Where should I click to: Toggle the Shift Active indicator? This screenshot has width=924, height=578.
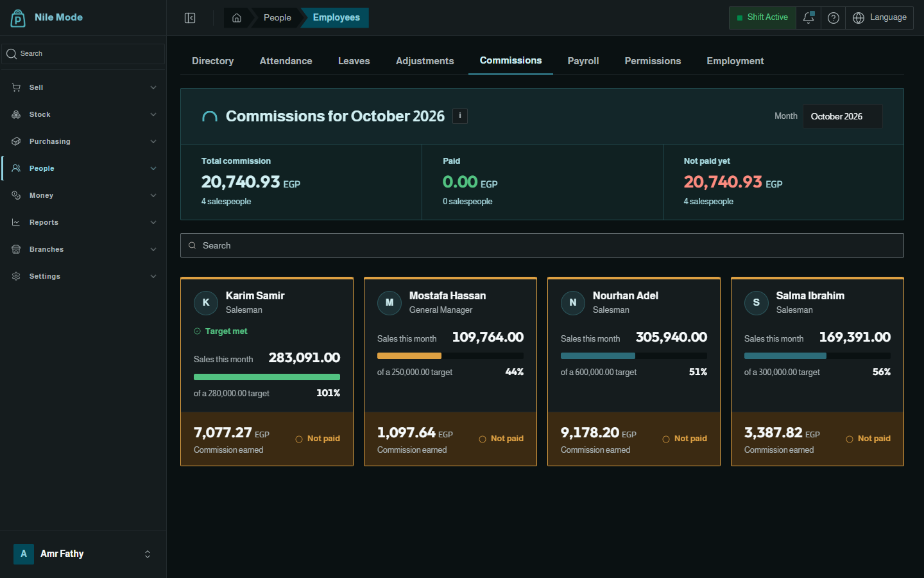click(762, 18)
